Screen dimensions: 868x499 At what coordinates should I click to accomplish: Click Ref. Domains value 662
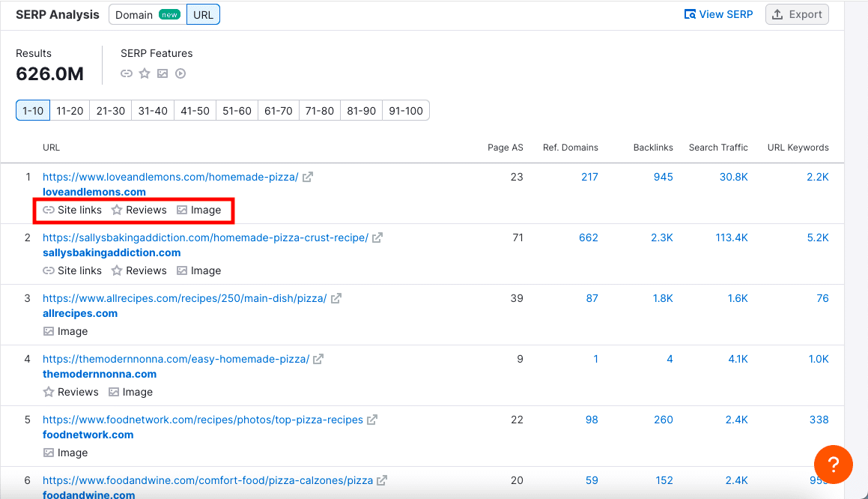pos(589,238)
